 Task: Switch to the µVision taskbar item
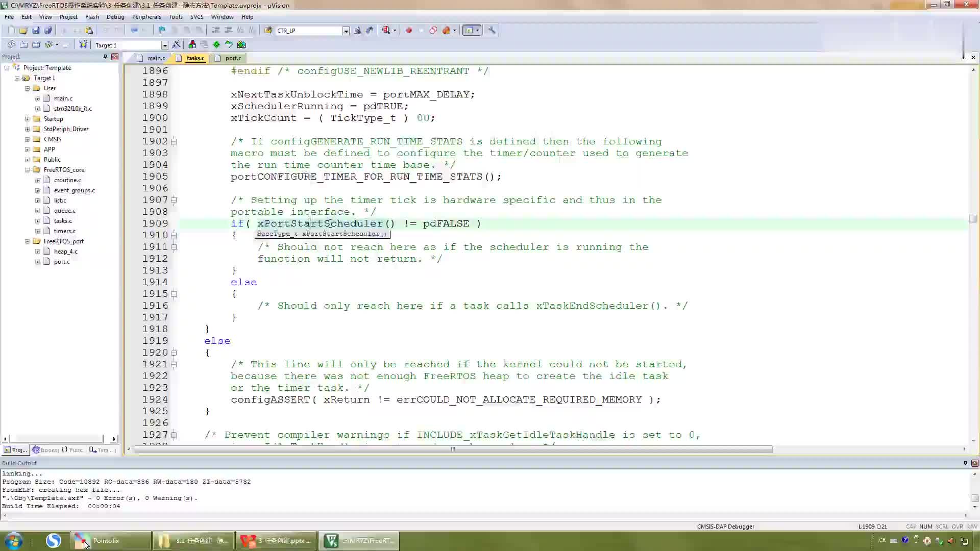click(360, 541)
